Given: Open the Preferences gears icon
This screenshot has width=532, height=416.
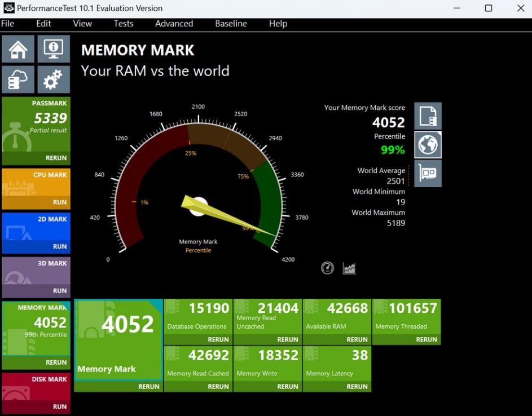Looking at the screenshot, I should pyautogui.click(x=53, y=79).
